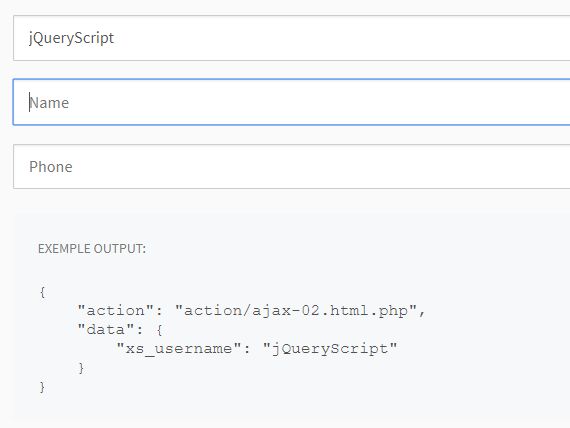Focus the Name input field

click(292, 102)
